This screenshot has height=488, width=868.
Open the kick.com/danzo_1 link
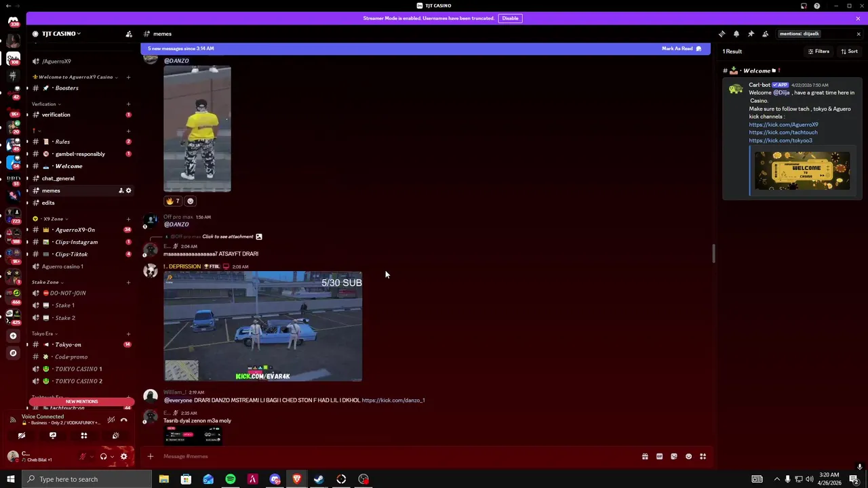[393, 401]
